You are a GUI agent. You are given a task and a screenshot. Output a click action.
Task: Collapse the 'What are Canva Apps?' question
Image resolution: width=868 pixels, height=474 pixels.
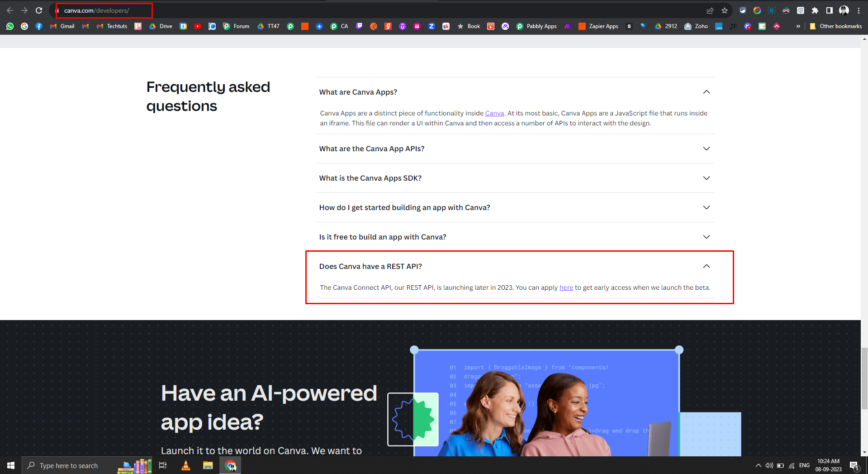click(x=516, y=92)
